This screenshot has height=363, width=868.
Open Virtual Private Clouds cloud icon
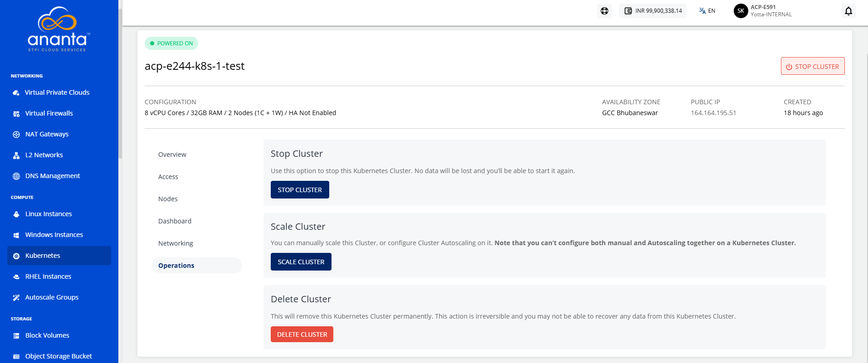click(x=16, y=92)
